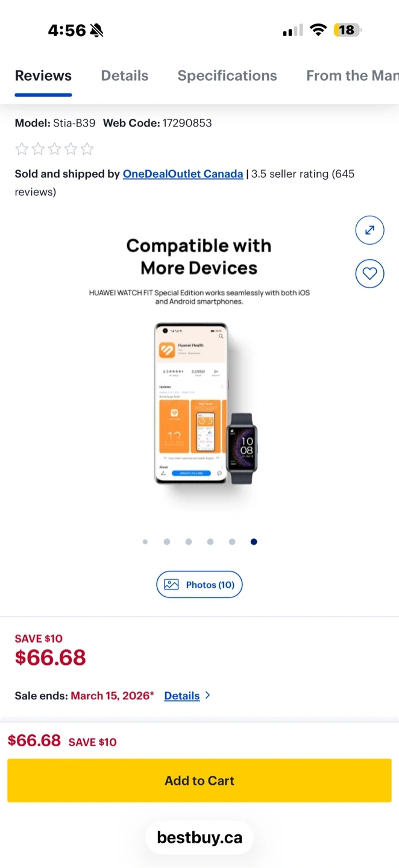
Task: Jump to the first carousel dot
Action: click(x=145, y=542)
